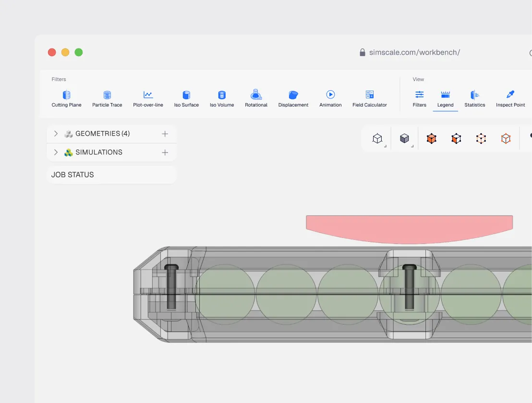Click the simscale.com/workbench address bar

tap(415, 52)
